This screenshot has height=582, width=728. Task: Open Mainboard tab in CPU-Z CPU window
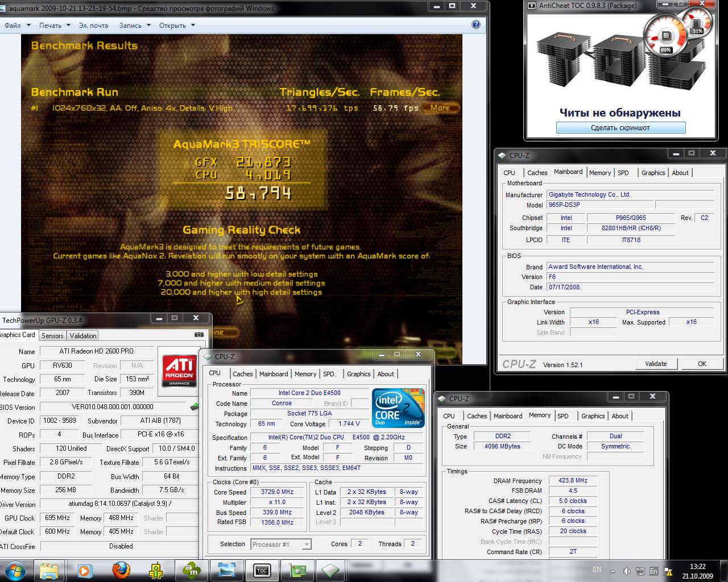pos(274,374)
